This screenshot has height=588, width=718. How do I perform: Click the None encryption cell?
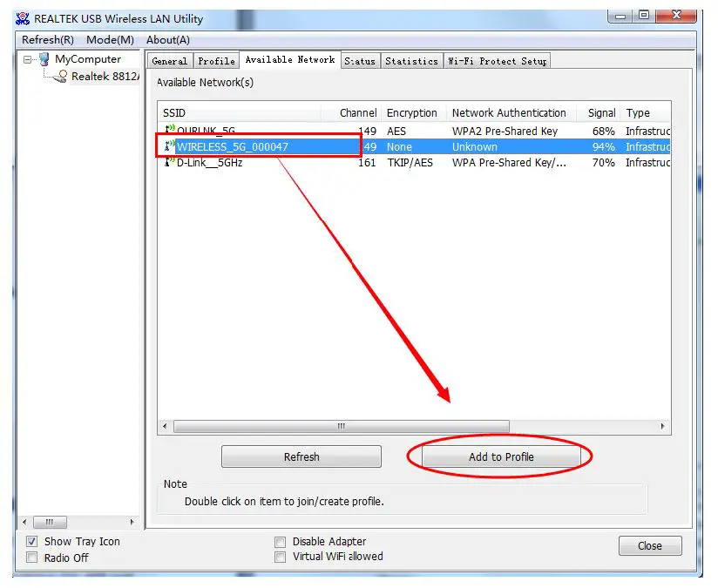pos(399,147)
